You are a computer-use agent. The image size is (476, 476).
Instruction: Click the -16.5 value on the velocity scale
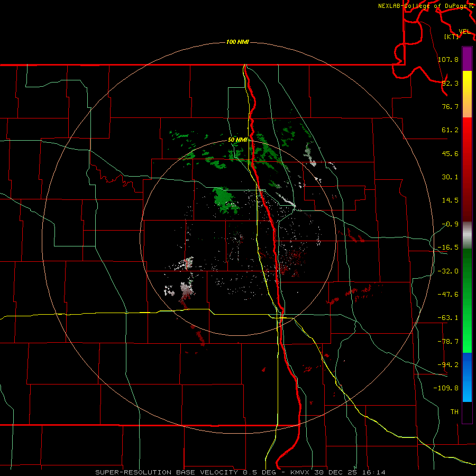click(x=448, y=248)
